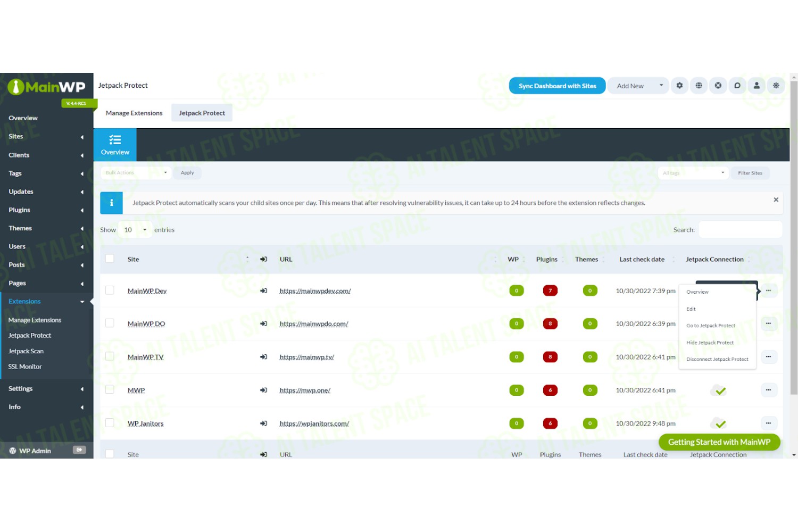Image resolution: width=798 pixels, height=532 pixels.
Task: Click the Search input field
Action: click(x=740, y=230)
